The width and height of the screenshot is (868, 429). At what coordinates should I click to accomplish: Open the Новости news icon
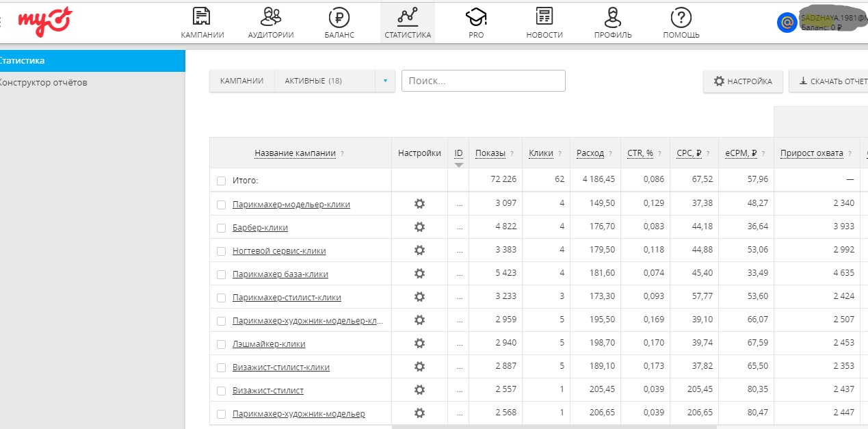544,16
